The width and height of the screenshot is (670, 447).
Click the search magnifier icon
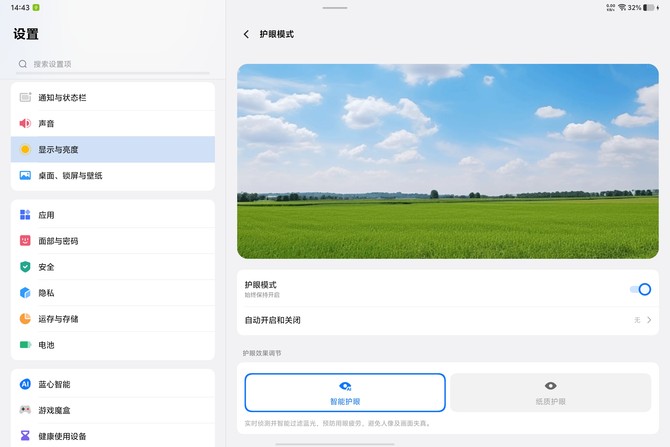click(x=23, y=64)
